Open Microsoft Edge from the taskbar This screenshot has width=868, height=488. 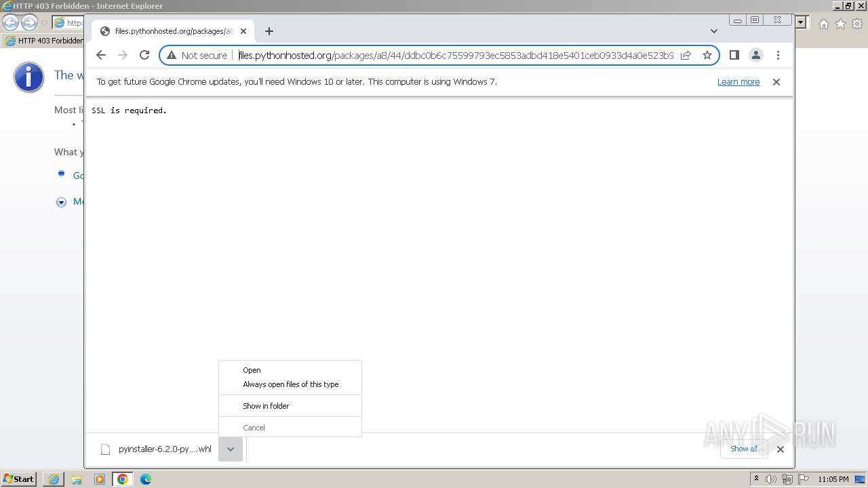[146, 479]
